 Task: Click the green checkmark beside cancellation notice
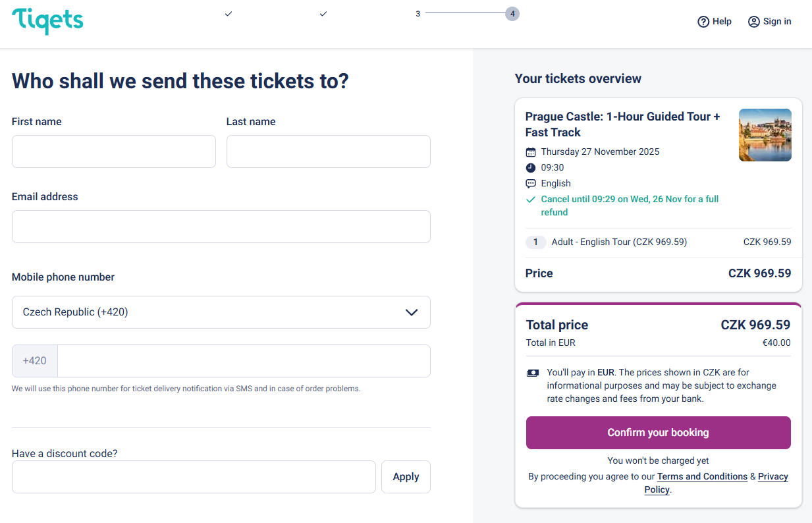(531, 200)
